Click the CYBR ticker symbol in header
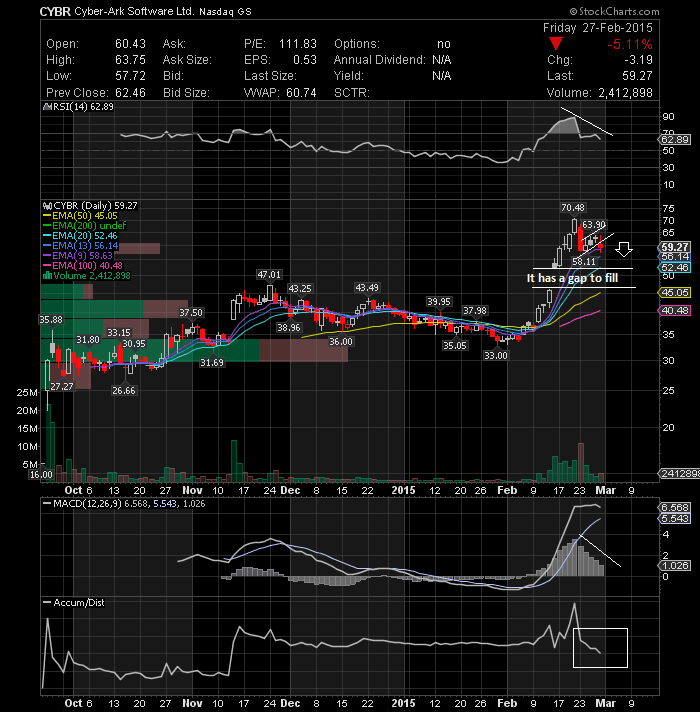This screenshot has width=700, height=712. 55,11
